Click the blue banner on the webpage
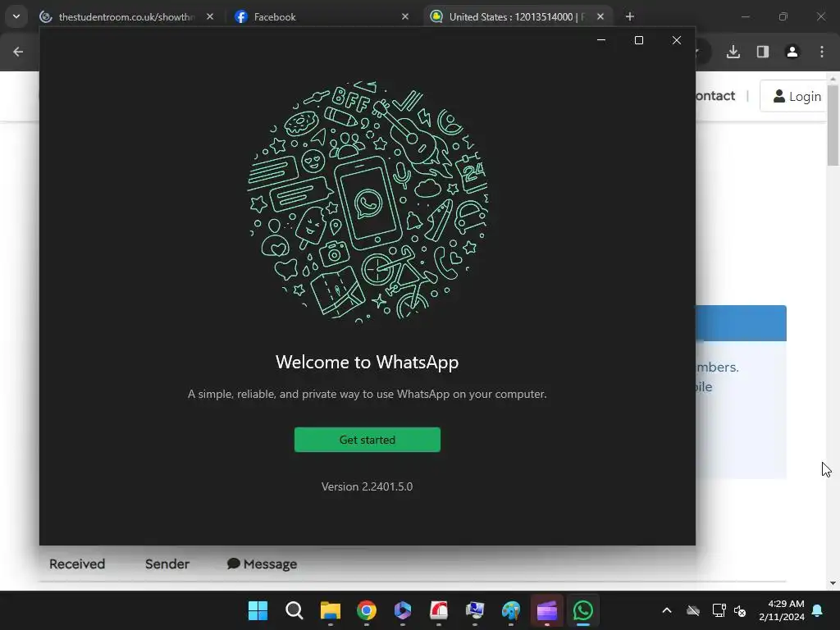840x630 pixels. pyautogui.click(x=741, y=323)
